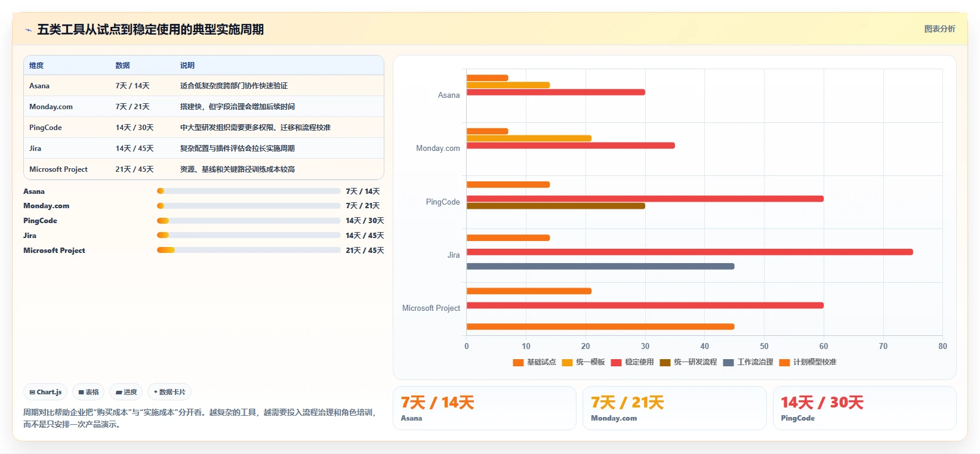Click the Asana progress bar
The image size is (980, 454).
tap(248, 191)
